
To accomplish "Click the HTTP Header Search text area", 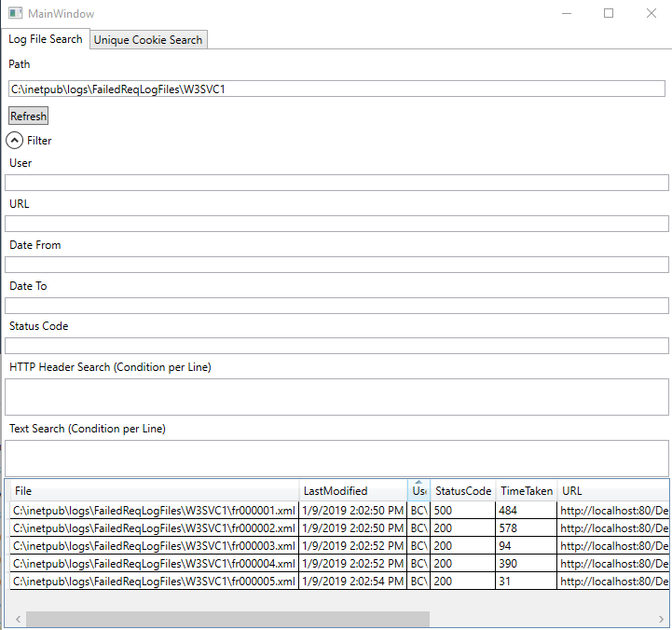I will tap(336, 396).
